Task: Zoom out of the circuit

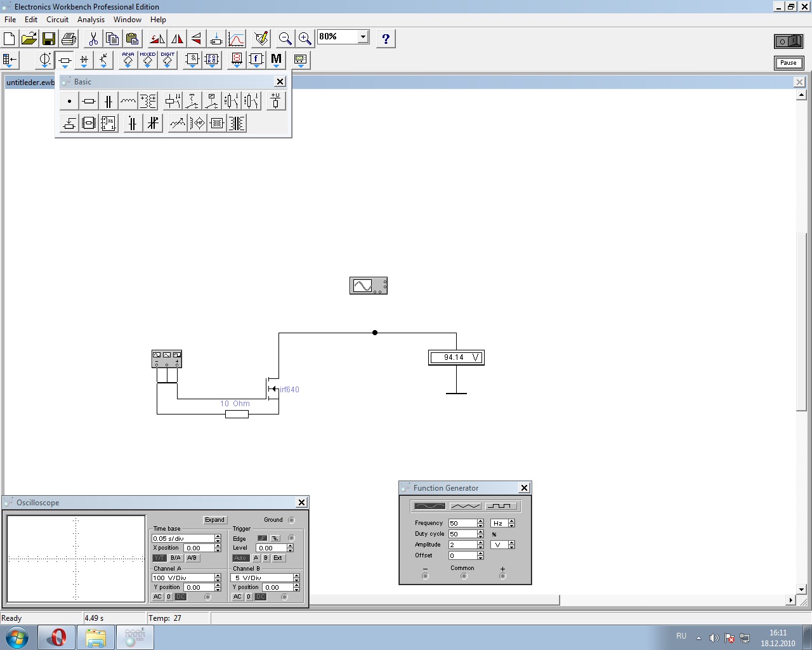Action: click(x=285, y=39)
